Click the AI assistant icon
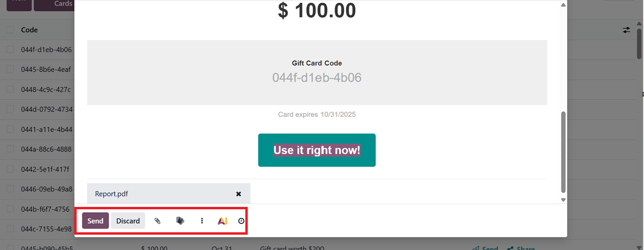644x250 pixels. [222, 221]
